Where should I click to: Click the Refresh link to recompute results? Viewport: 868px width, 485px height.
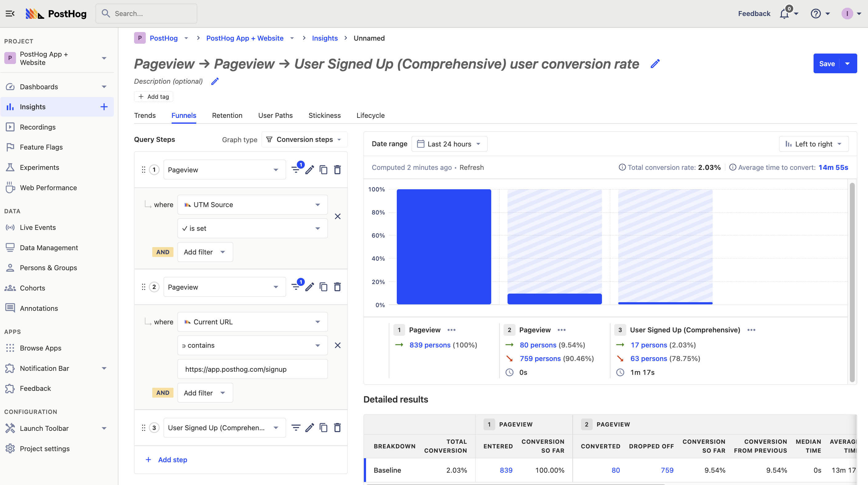[472, 167]
